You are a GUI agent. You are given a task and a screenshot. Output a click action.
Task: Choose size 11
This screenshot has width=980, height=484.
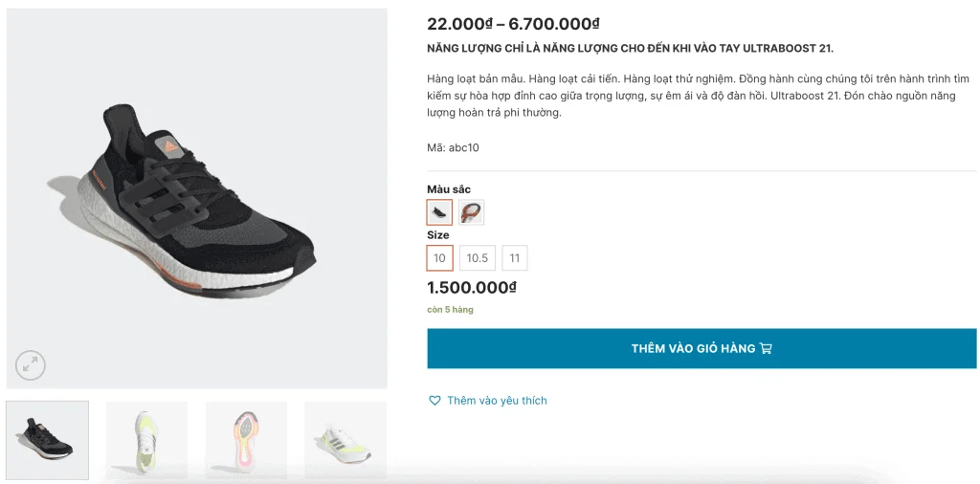pyautogui.click(x=515, y=258)
